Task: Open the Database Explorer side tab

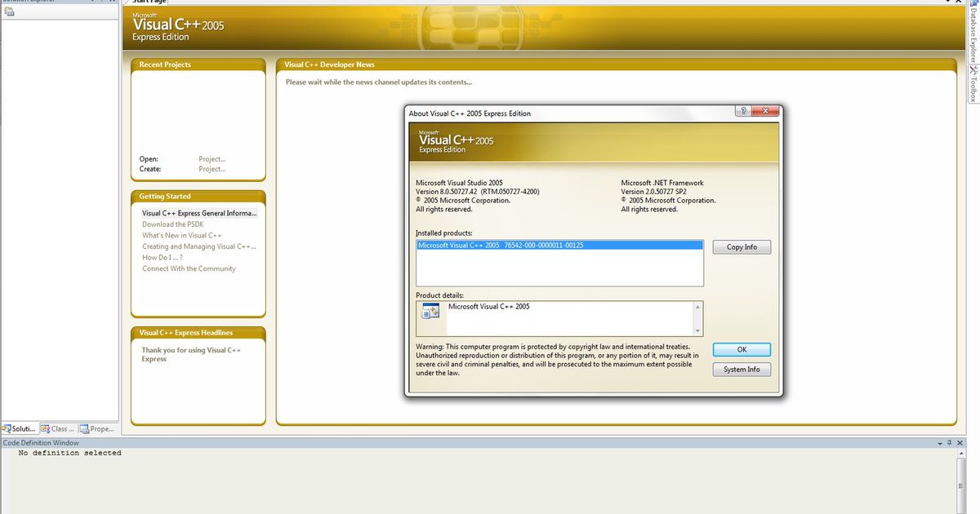Action: point(973,33)
